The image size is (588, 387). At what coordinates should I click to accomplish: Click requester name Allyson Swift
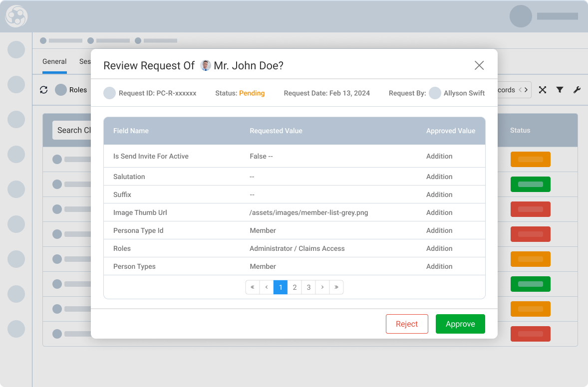coord(464,93)
